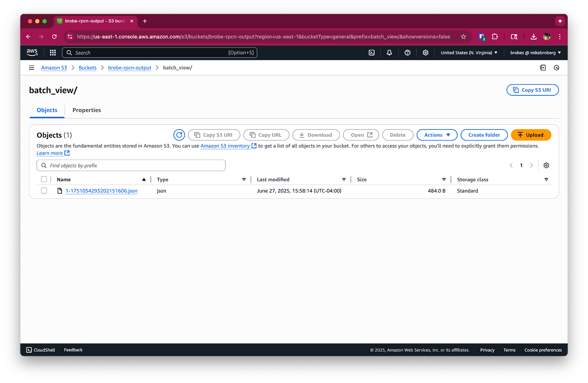Open the notifications bell
The image size is (588, 383).
pyautogui.click(x=389, y=53)
